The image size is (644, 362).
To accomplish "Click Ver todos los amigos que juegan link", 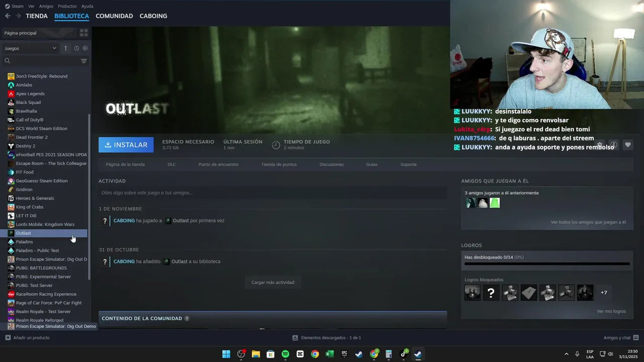I will point(588,222).
